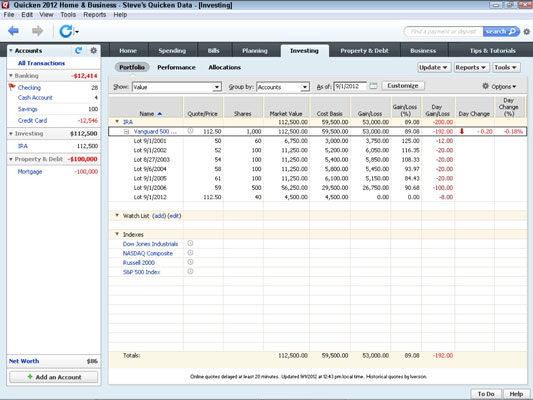Click the Watch List edit link

(174, 216)
